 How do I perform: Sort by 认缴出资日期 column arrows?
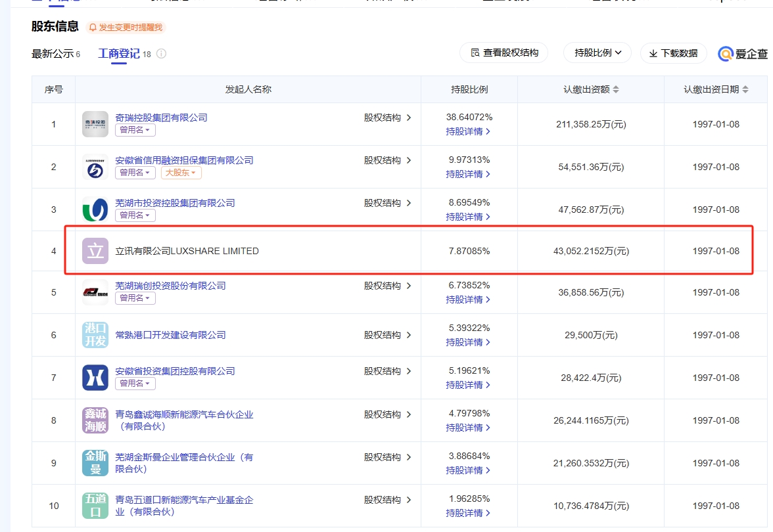[x=745, y=89]
